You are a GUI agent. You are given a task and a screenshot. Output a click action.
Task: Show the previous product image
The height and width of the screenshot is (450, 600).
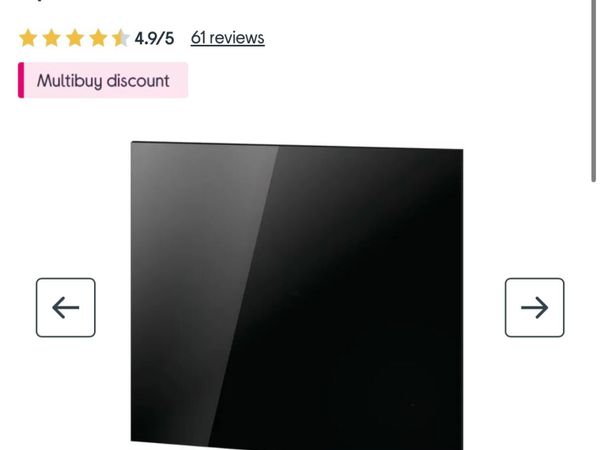click(66, 307)
